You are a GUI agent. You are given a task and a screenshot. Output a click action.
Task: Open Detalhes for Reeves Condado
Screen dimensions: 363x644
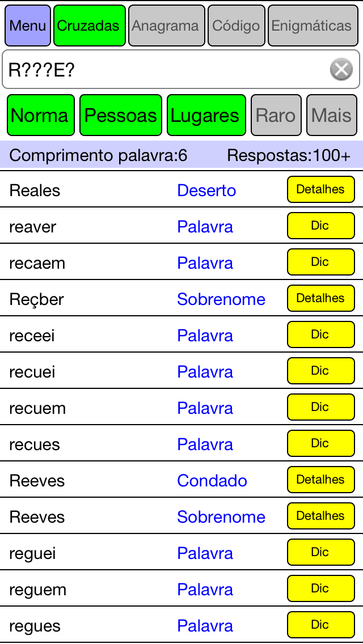(320, 479)
